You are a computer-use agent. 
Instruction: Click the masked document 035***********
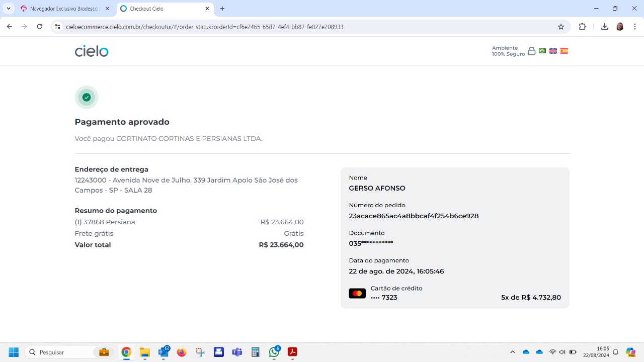pyautogui.click(x=371, y=244)
